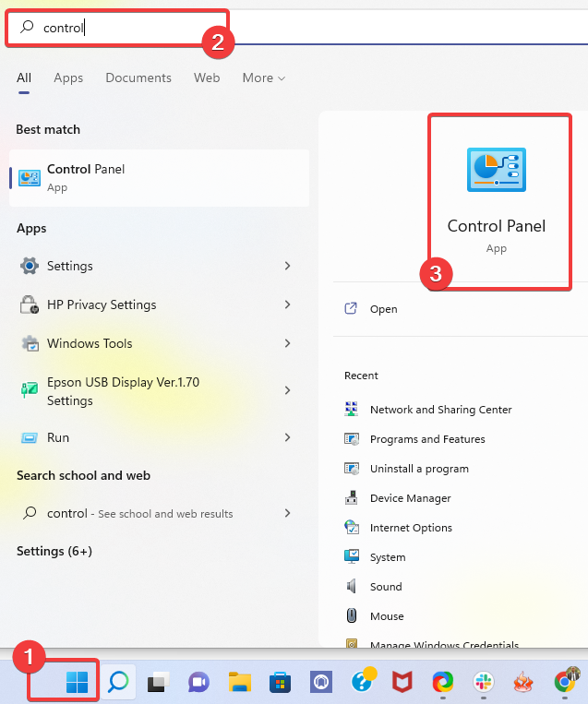Launch Teams Chat from the taskbar

198,683
